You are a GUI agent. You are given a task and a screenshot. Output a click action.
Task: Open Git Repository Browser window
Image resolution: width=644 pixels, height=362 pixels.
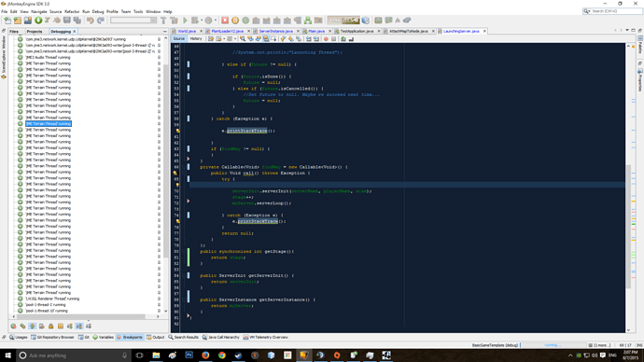52,337
